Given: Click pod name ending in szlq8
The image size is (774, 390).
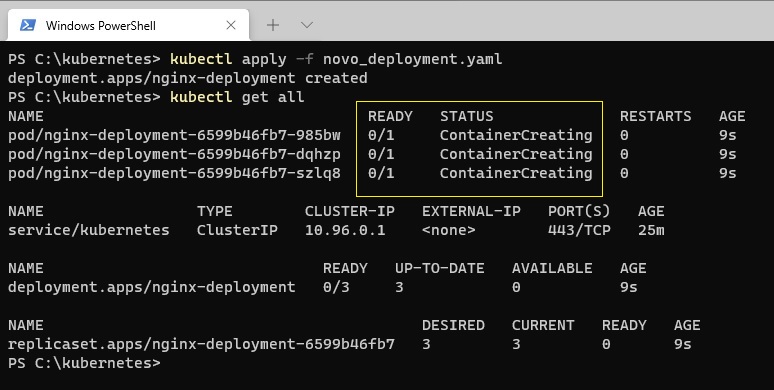Looking at the screenshot, I should click(174, 173).
